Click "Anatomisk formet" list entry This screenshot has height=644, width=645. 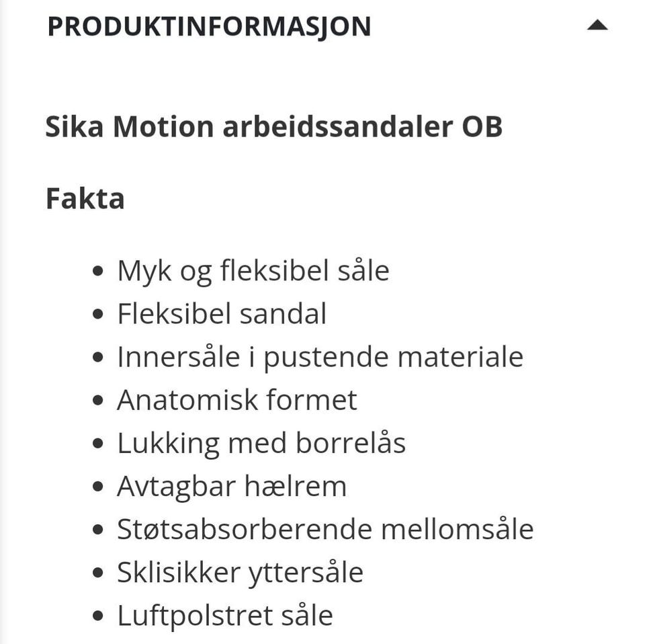[236, 400]
